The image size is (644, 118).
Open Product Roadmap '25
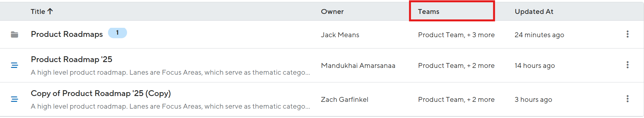[71, 59]
